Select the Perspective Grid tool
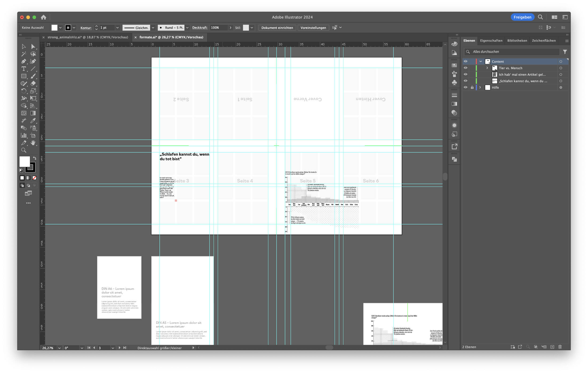The height and width of the screenshot is (373, 588). click(x=33, y=106)
